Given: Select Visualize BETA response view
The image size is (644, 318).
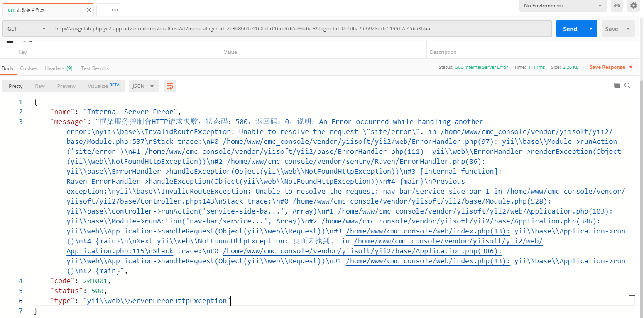Looking at the screenshot, I should 103,86.
